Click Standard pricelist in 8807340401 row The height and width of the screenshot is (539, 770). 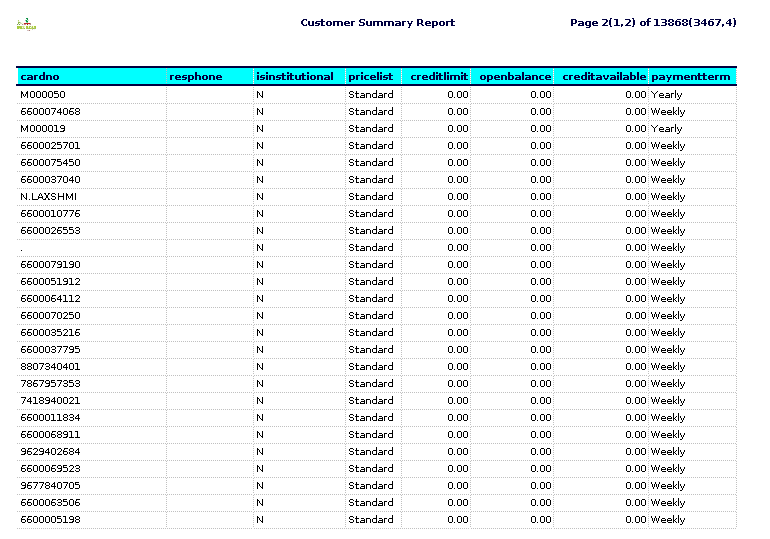[x=371, y=367]
